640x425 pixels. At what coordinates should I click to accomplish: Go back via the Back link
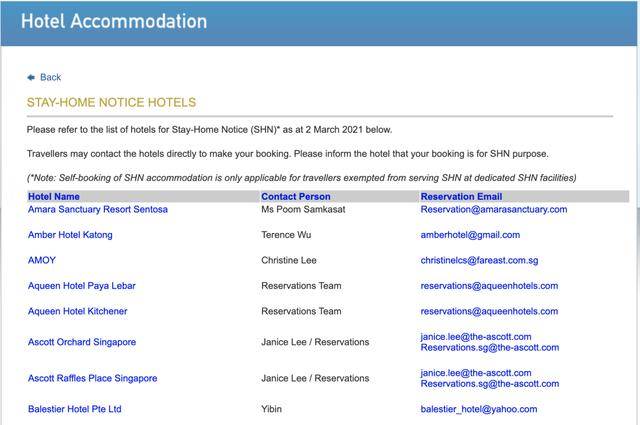50,77
